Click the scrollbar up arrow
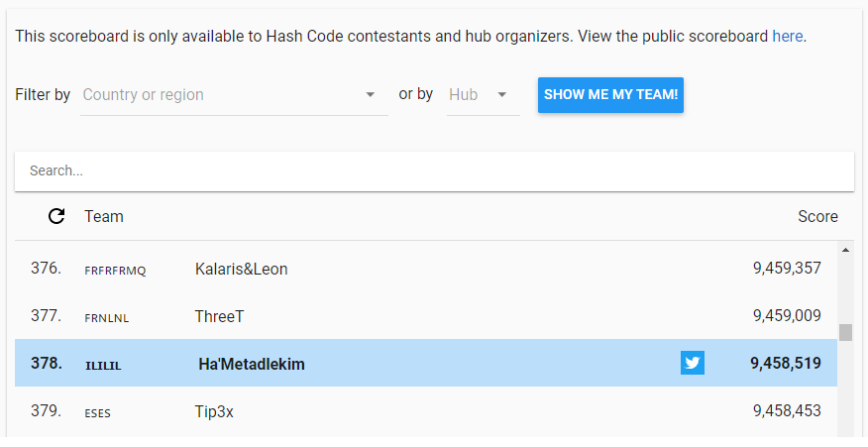Image resolution: width=868 pixels, height=447 pixels. point(845,251)
